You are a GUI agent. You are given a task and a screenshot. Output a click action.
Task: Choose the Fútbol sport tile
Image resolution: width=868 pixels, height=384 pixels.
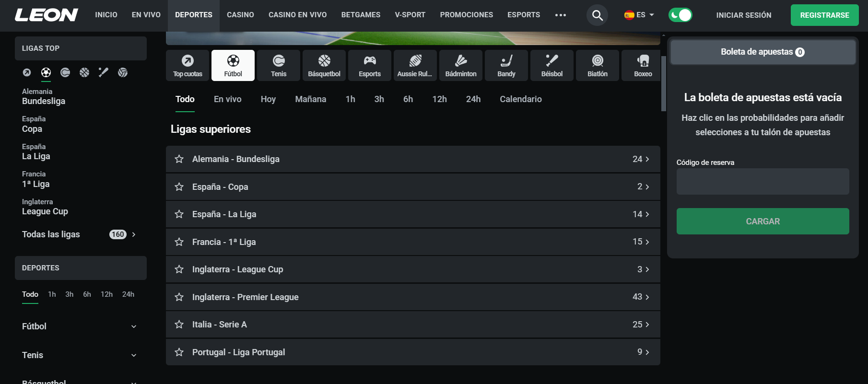(233, 65)
